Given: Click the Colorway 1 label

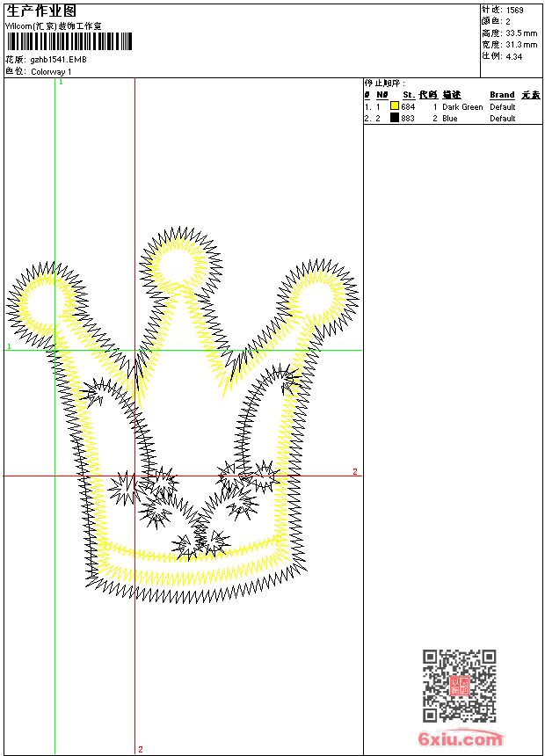Looking at the screenshot, I should 52,71.
